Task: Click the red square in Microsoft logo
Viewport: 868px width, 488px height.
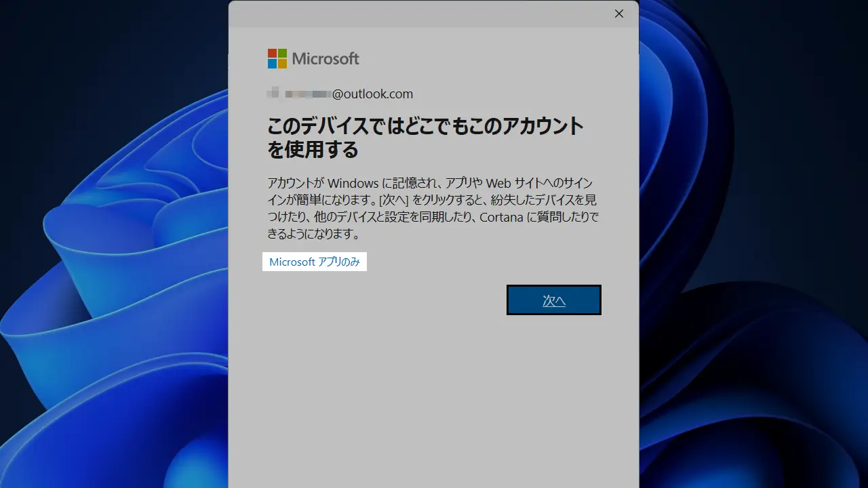Action: [x=272, y=54]
